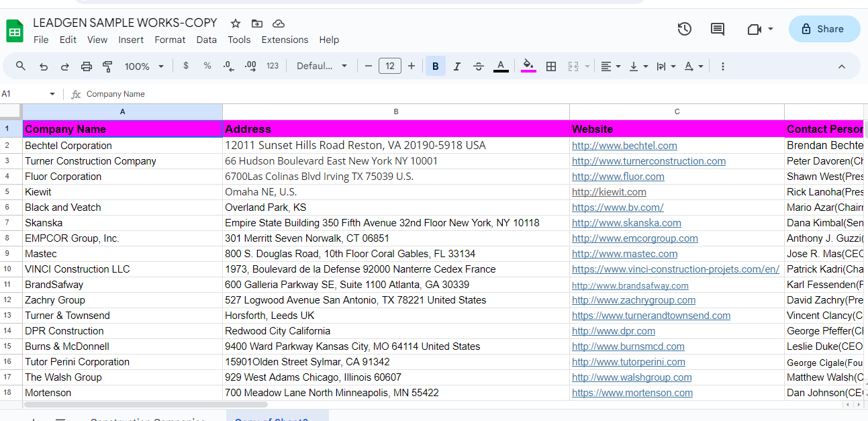This screenshot has width=868, height=421.
Task: Format as percent
Action: [207, 66]
